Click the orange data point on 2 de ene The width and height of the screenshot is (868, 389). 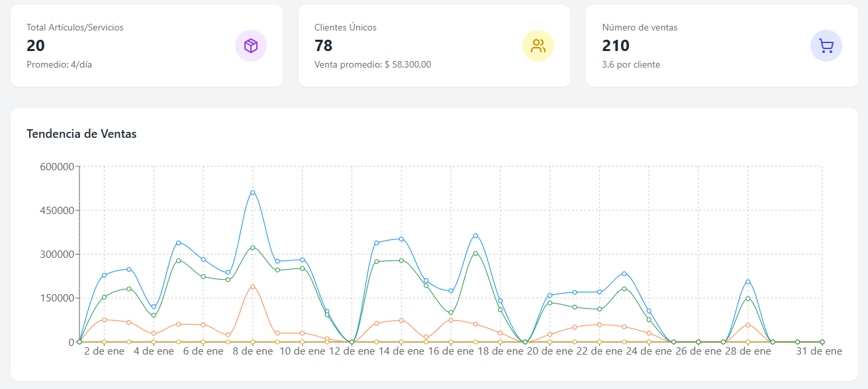[x=104, y=320]
